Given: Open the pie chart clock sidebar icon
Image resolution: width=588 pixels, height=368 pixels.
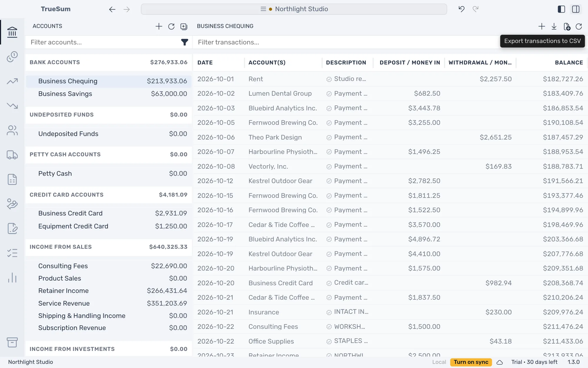Looking at the screenshot, I should (x=12, y=57).
